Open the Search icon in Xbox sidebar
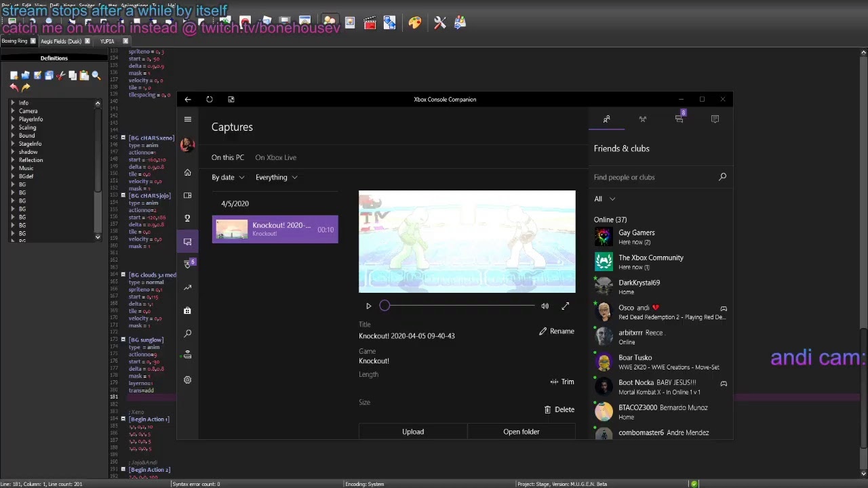The width and height of the screenshot is (868, 488). pos(188,333)
